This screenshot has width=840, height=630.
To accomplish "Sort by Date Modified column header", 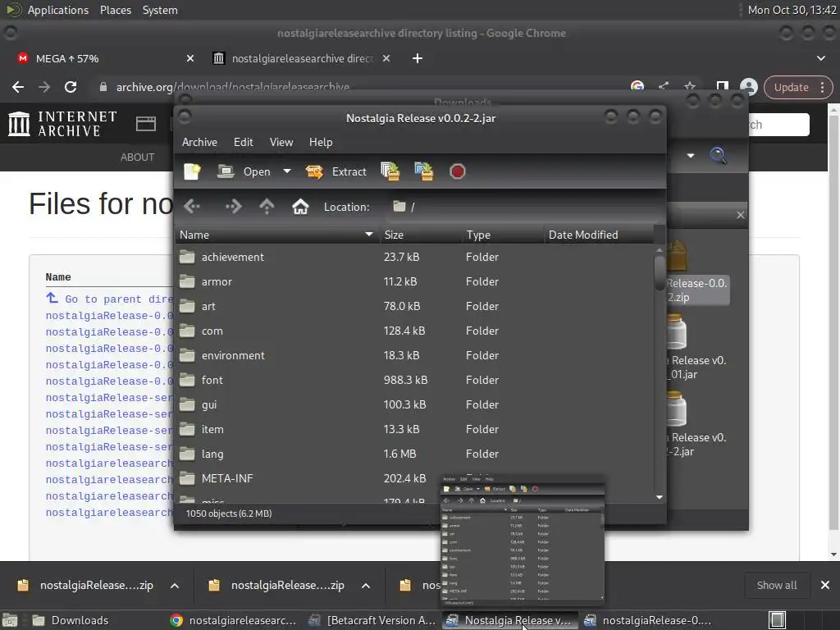I will pos(599,235).
